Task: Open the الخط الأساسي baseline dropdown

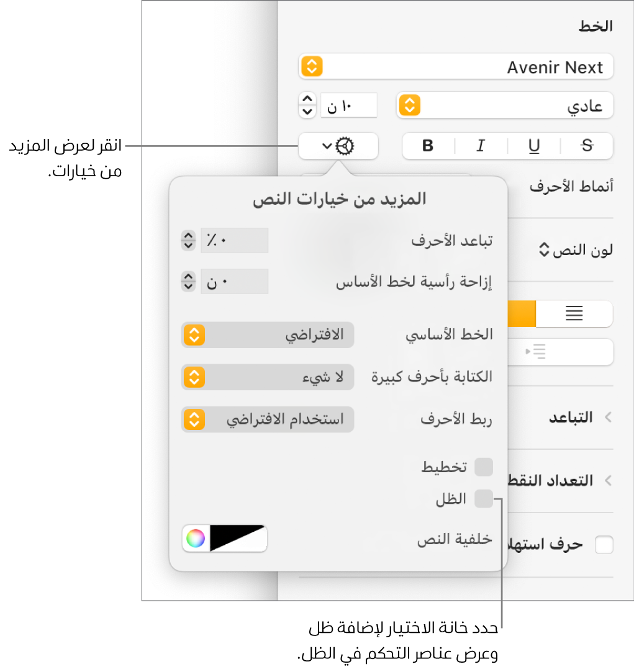Action: [x=268, y=334]
